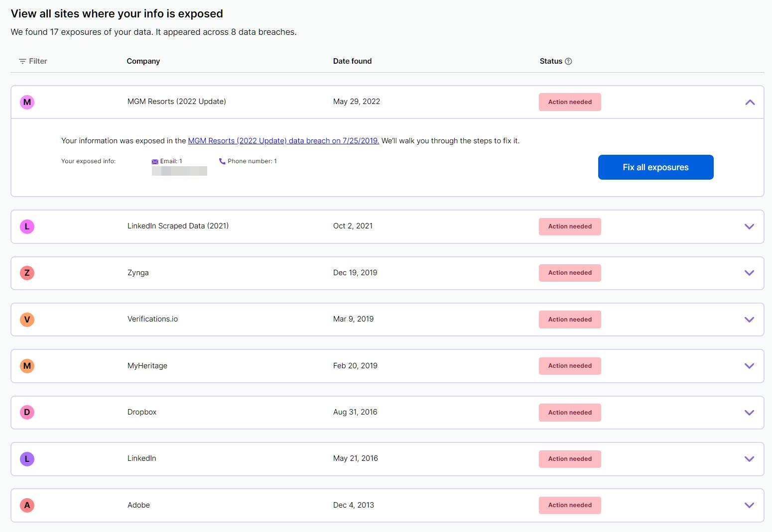Open the MGM Resorts data breach link
This screenshot has width=772, height=532.
point(283,141)
